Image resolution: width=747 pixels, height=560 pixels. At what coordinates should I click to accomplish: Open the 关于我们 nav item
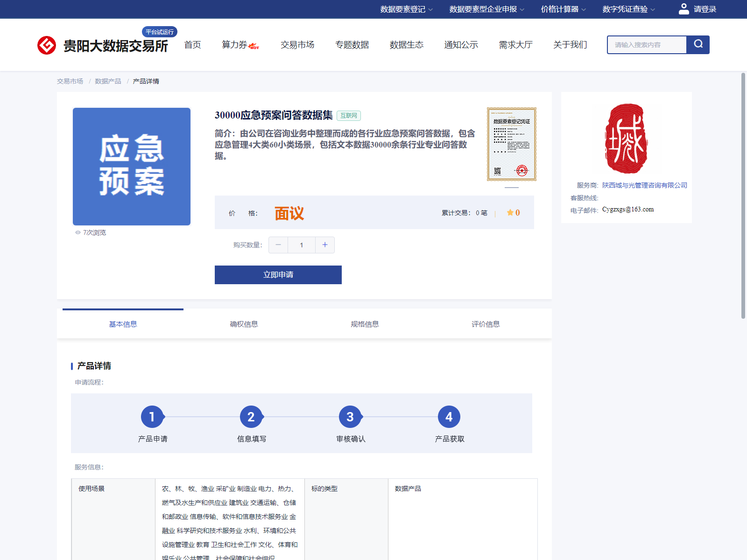point(570,45)
